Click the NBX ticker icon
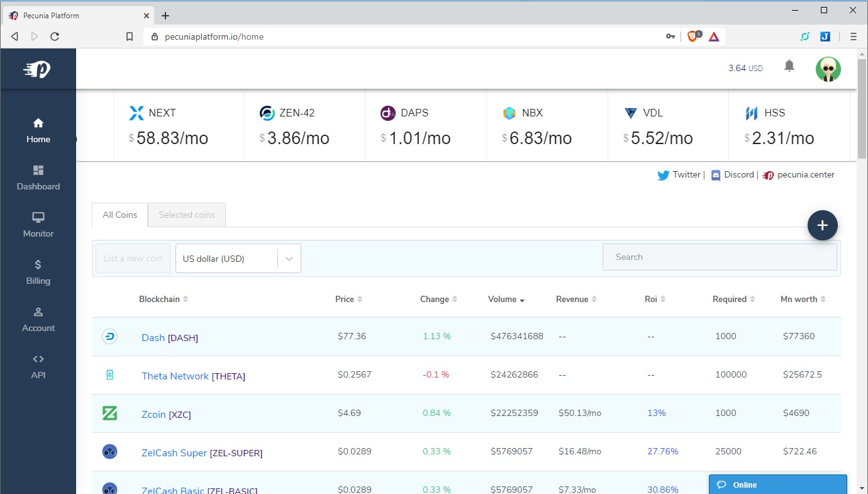This screenshot has height=494, width=868. pyautogui.click(x=509, y=113)
